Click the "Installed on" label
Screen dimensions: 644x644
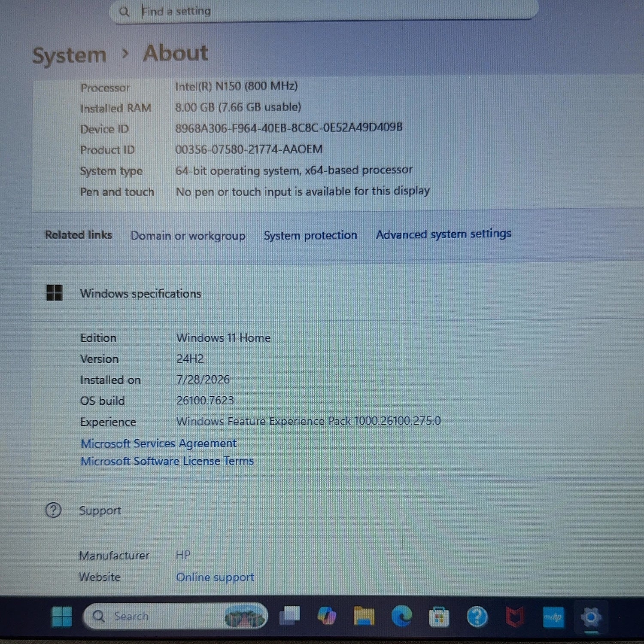click(110, 380)
